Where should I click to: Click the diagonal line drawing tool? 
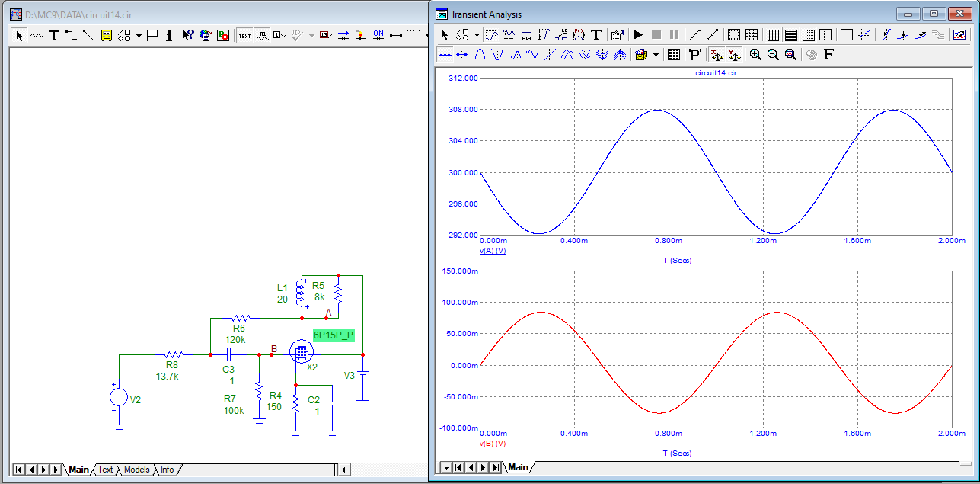pos(88,35)
